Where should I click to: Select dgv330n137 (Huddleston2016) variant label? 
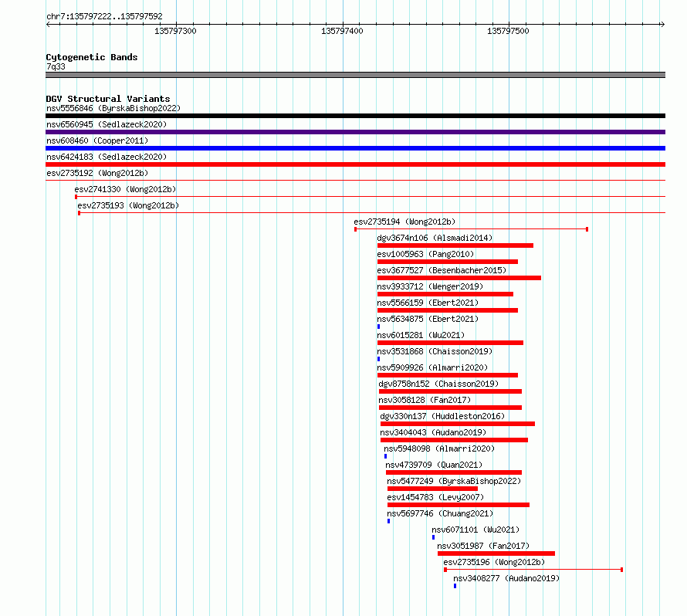point(442,416)
